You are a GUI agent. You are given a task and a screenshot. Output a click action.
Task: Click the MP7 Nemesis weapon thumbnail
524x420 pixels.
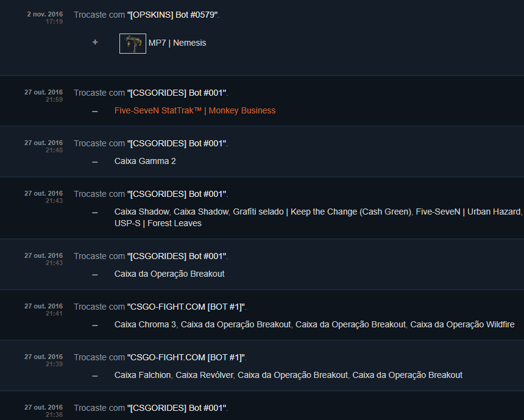133,43
